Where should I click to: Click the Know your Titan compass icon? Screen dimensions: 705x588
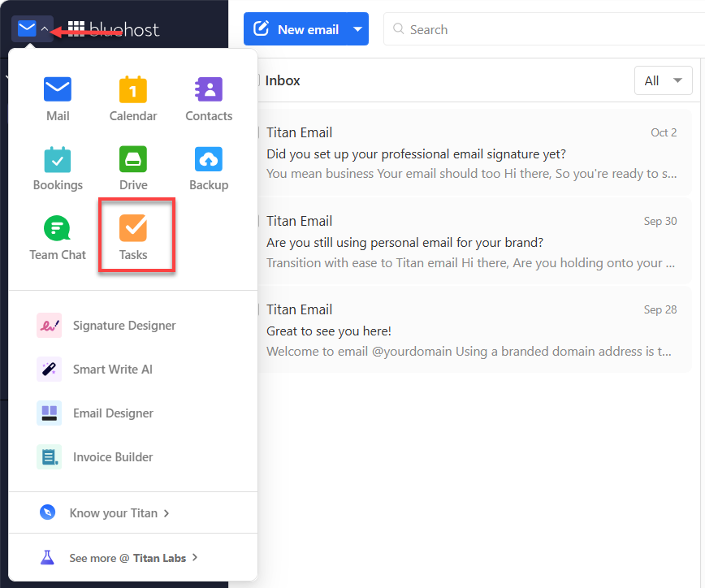tap(47, 512)
